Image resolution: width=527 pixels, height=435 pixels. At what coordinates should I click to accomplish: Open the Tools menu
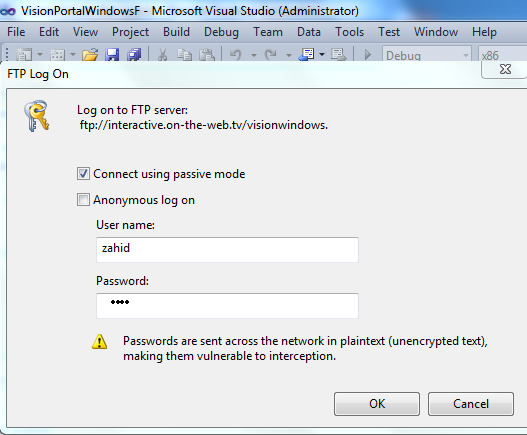pyautogui.click(x=350, y=32)
